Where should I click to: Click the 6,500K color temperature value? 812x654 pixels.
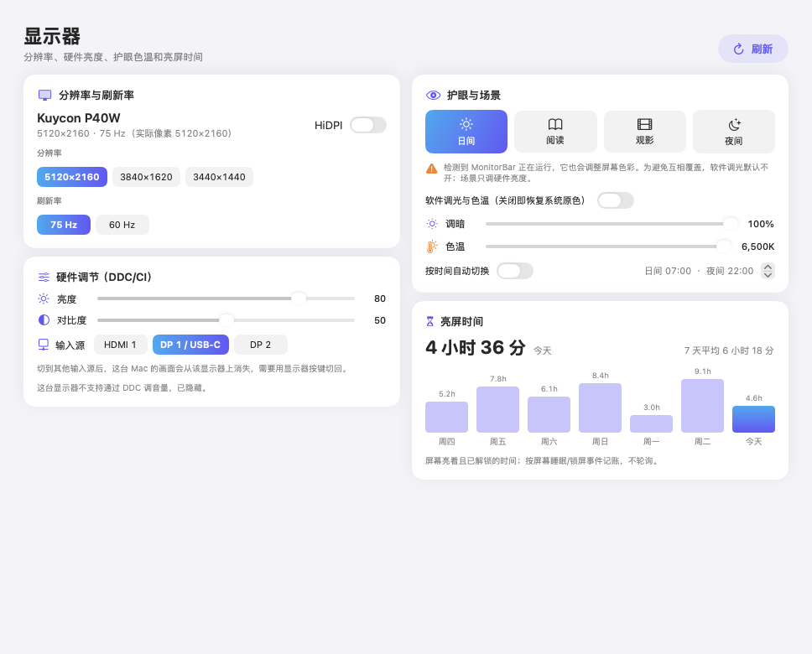757,247
